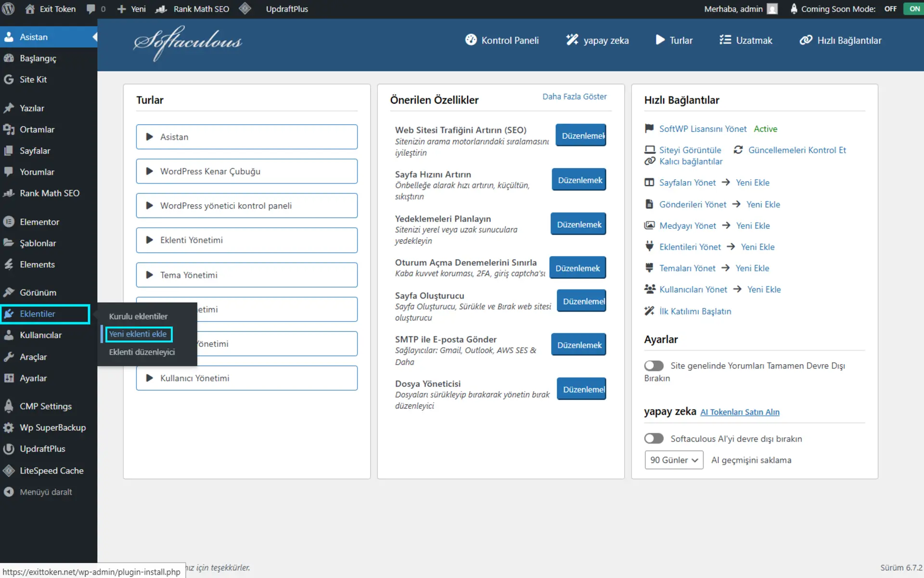Open comments bubble in admin bar

coord(90,9)
